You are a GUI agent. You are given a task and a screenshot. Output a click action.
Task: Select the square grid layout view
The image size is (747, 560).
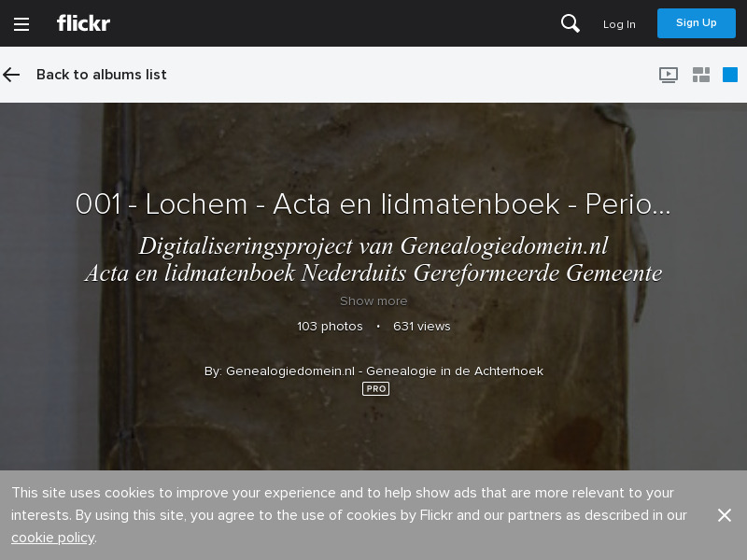[730, 75]
